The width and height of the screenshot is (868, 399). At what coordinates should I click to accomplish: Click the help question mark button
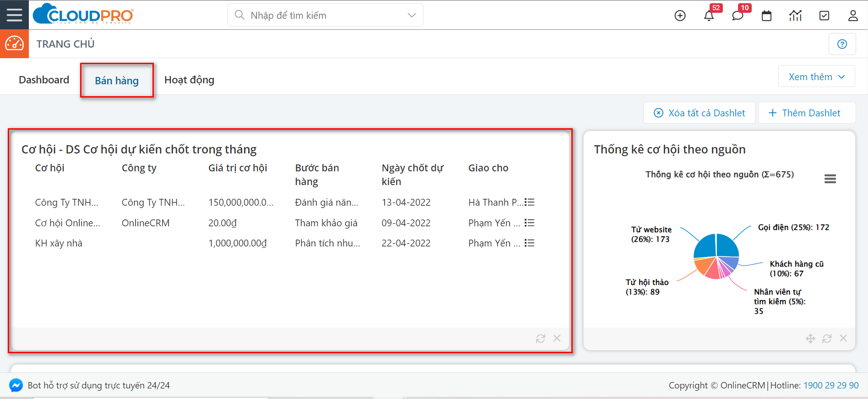842,44
